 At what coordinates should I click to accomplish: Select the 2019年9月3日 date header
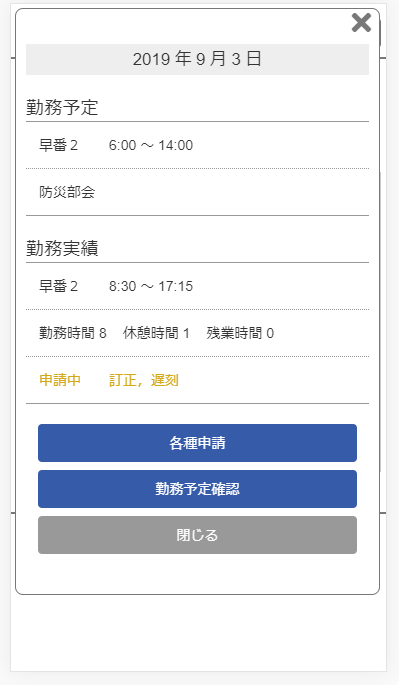[x=197, y=59]
